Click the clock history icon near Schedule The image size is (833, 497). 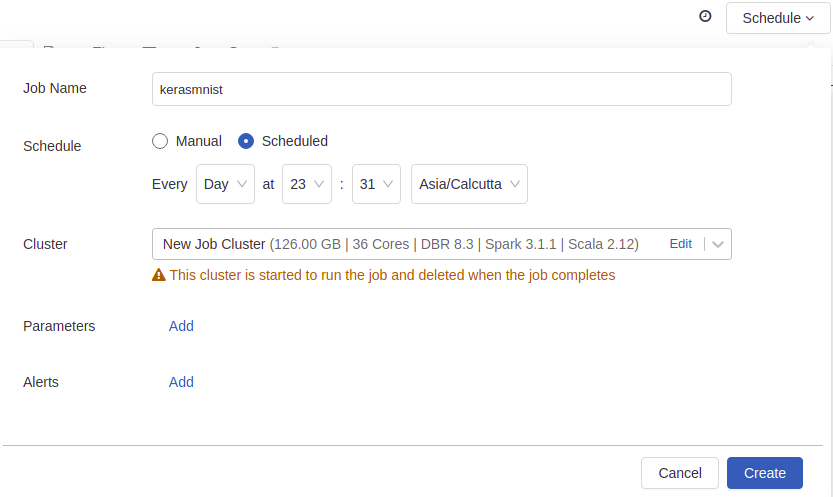[x=705, y=17]
